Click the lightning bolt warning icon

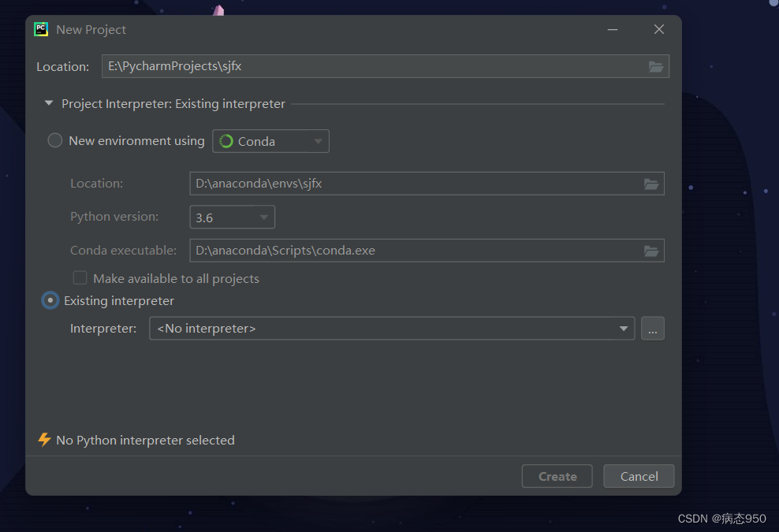point(44,440)
